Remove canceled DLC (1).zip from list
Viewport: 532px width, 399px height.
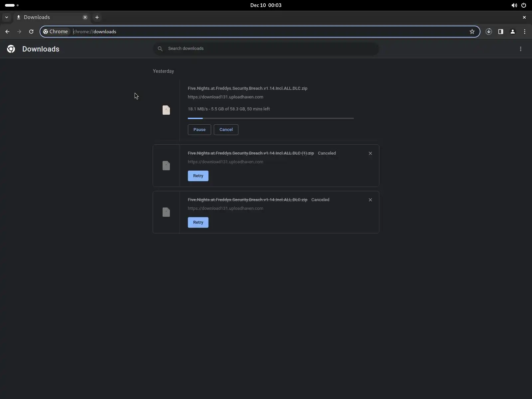370,153
